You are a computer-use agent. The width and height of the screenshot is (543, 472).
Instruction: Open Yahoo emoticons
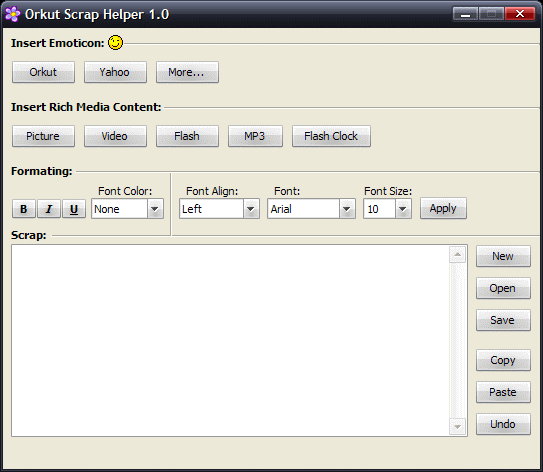pos(115,72)
